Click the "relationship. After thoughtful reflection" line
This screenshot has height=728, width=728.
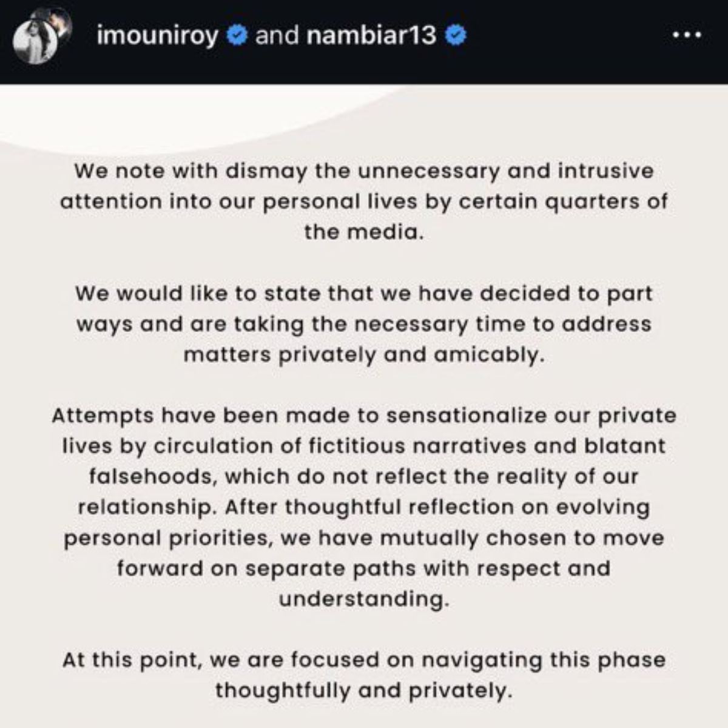pos(364,507)
